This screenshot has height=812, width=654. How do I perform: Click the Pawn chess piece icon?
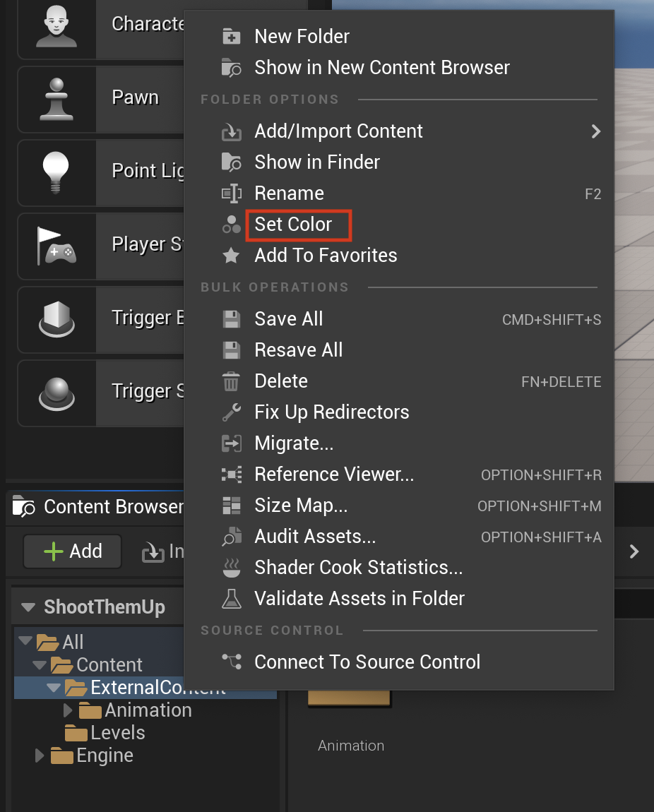(57, 99)
